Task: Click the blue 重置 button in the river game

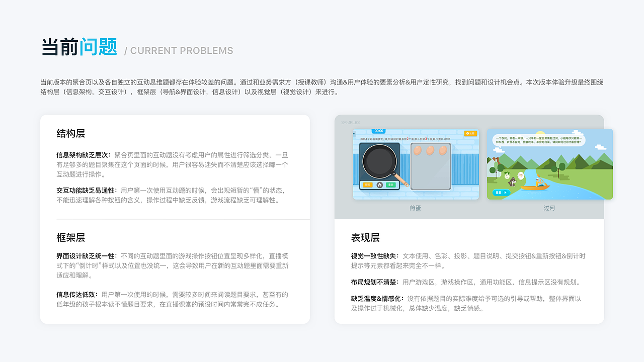Action: tap(502, 193)
